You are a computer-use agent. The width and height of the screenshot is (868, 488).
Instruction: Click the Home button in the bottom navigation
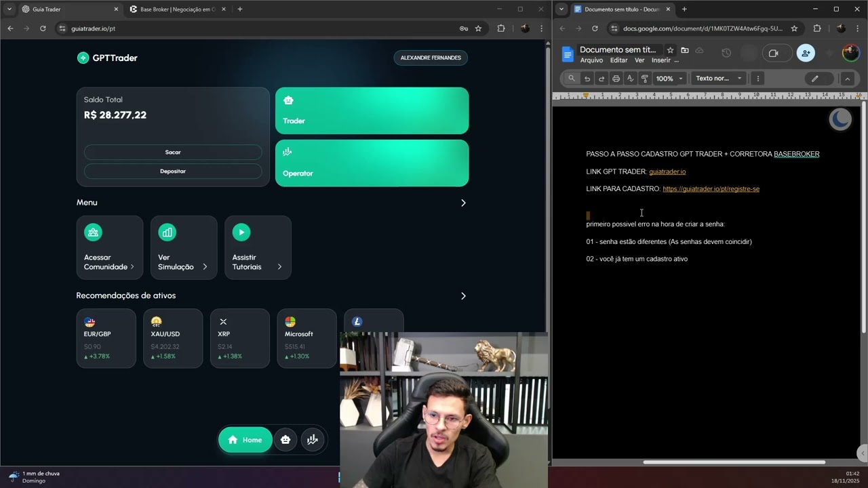(245, 440)
